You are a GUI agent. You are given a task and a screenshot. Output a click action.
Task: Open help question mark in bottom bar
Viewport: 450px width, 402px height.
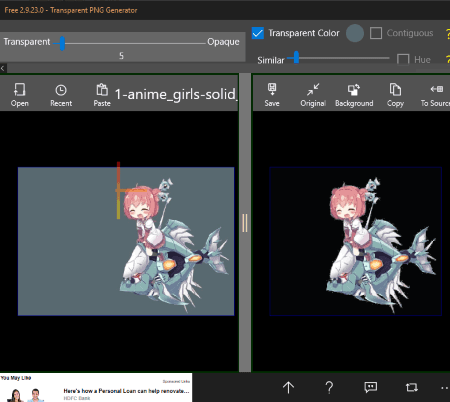click(329, 387)
